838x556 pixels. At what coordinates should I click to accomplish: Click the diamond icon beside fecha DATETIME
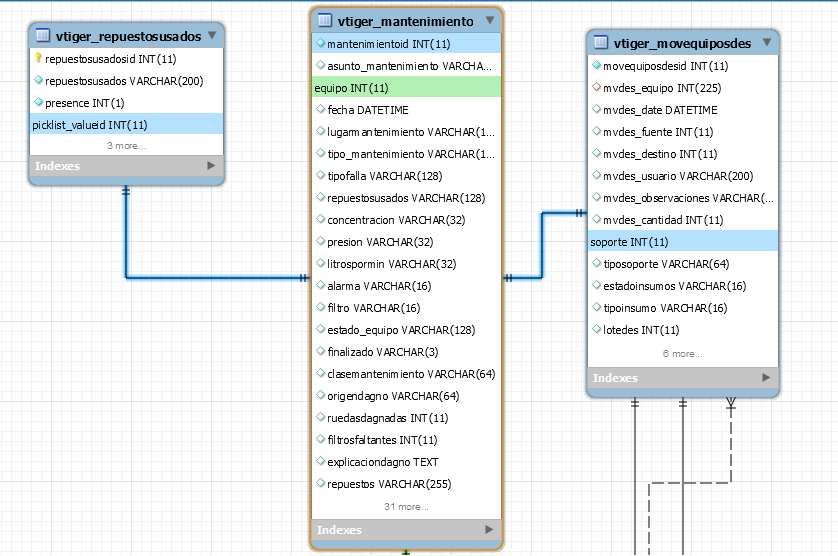pos(321,109)
